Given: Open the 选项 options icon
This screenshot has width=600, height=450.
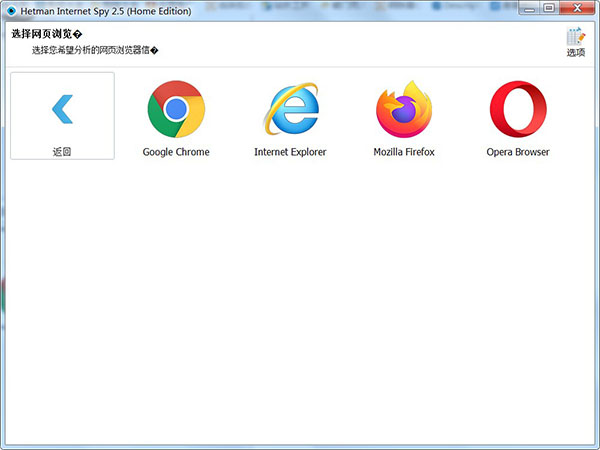Looking at the screenshot, I should point(576,42).
